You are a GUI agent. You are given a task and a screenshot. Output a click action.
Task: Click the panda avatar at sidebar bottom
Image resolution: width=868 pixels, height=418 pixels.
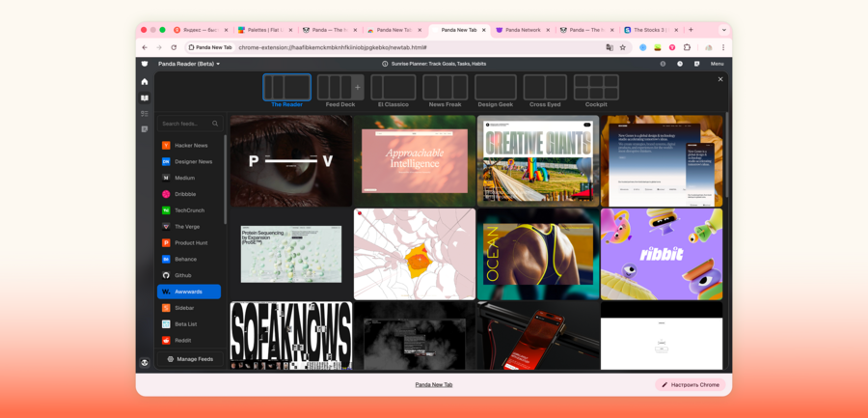click(145, 363)
